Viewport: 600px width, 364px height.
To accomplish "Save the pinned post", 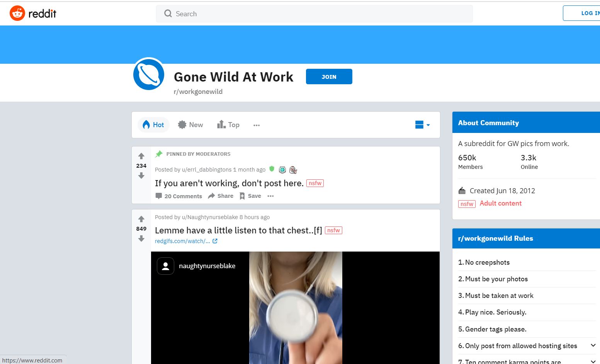I will [250, 196].
